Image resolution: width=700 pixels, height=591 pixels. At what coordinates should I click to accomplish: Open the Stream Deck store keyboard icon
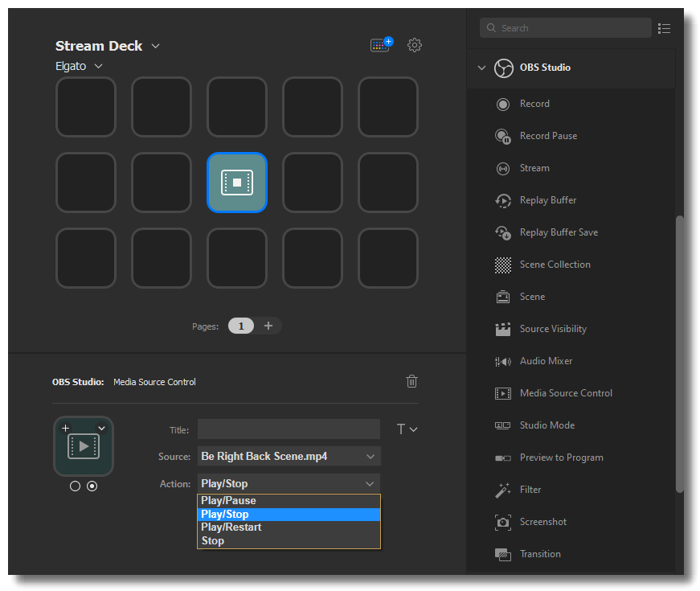tap(381, 45)
